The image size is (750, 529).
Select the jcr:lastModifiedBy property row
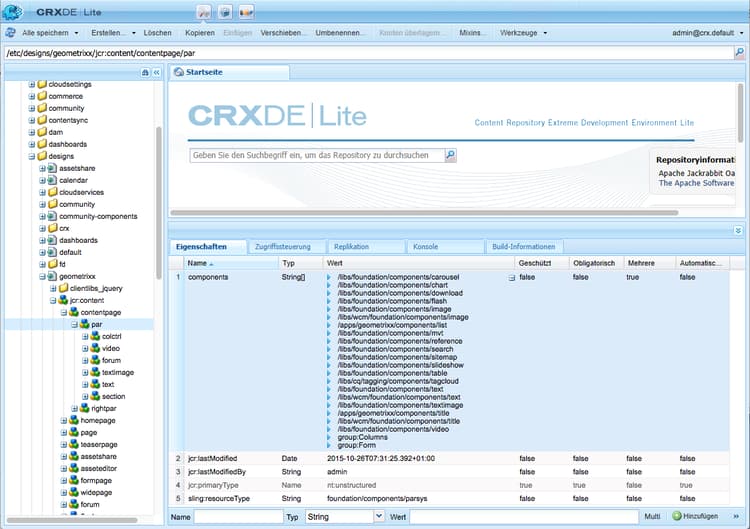449,472
